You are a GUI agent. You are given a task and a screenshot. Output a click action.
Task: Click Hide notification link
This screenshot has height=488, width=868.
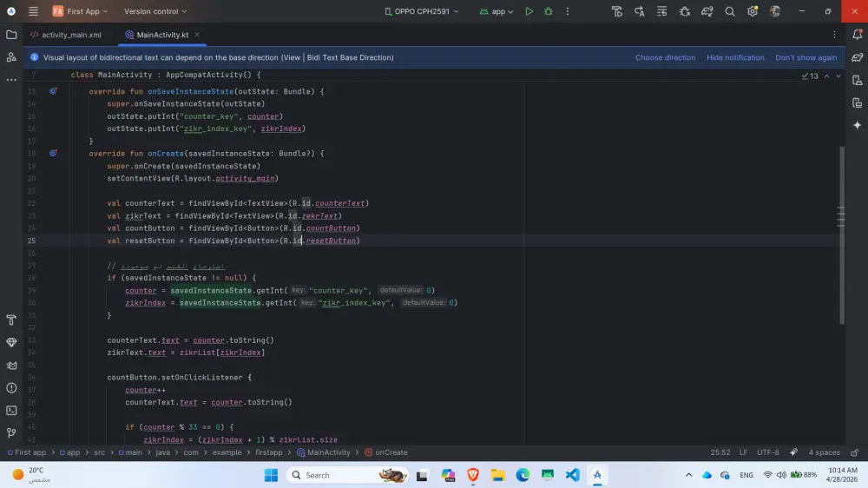(735, 57)
